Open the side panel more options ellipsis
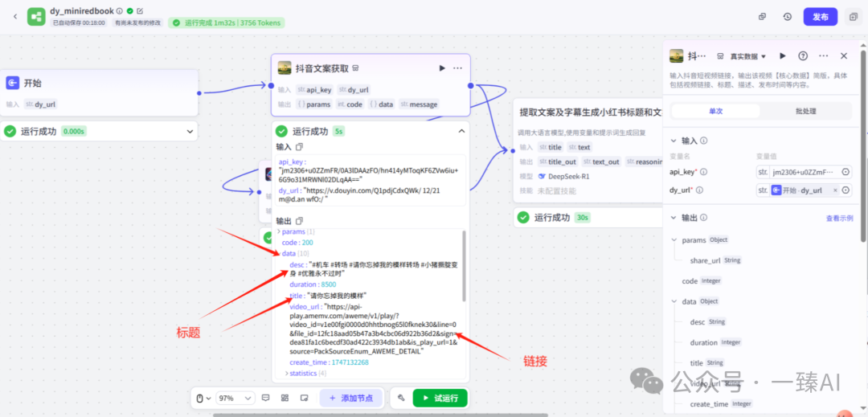 [x=823, y=56]
